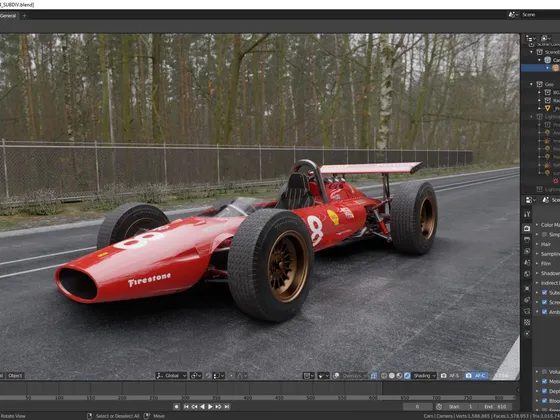
Task: Open the Shading options dropdown
Action: 424,376
